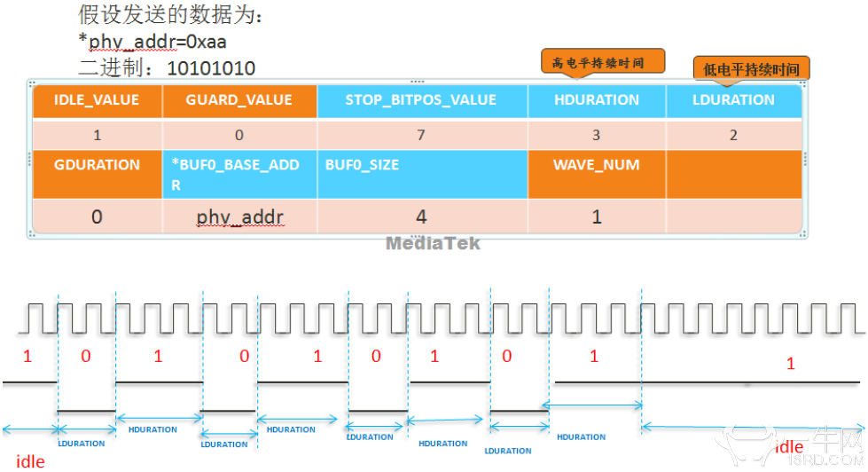
Task: Click the red idle label at waveform end
Action: point(789,446)
